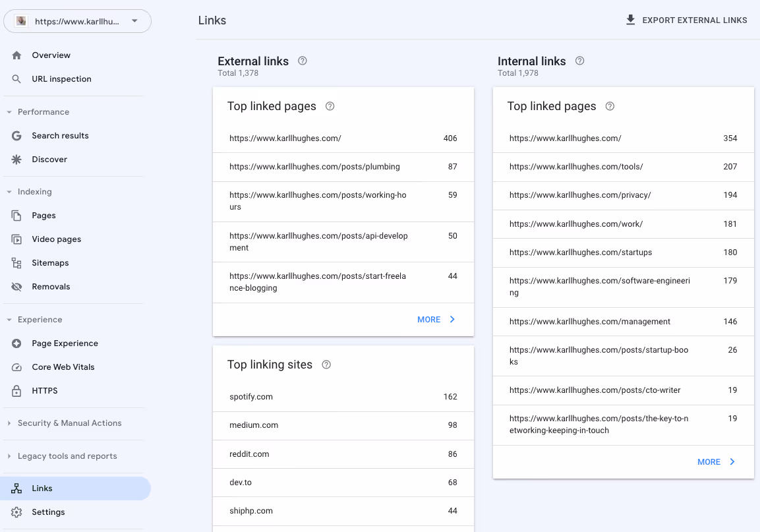This screenshot has width=760, height=532.
Task: Click the EXPORT EXTERNAL LINKS button
Action: pos(686,20)
